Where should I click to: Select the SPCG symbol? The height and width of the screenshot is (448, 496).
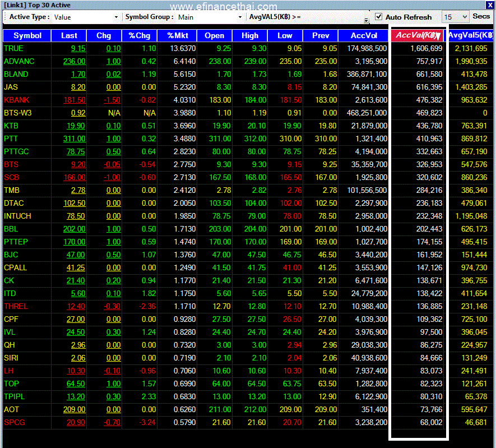tap(14, 422)
